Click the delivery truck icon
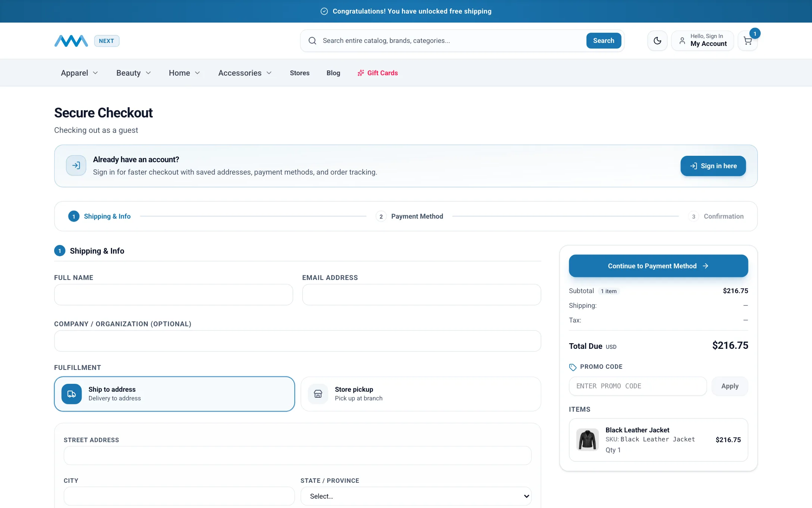The height and width of the screenshot is (508, 812). 71,394
